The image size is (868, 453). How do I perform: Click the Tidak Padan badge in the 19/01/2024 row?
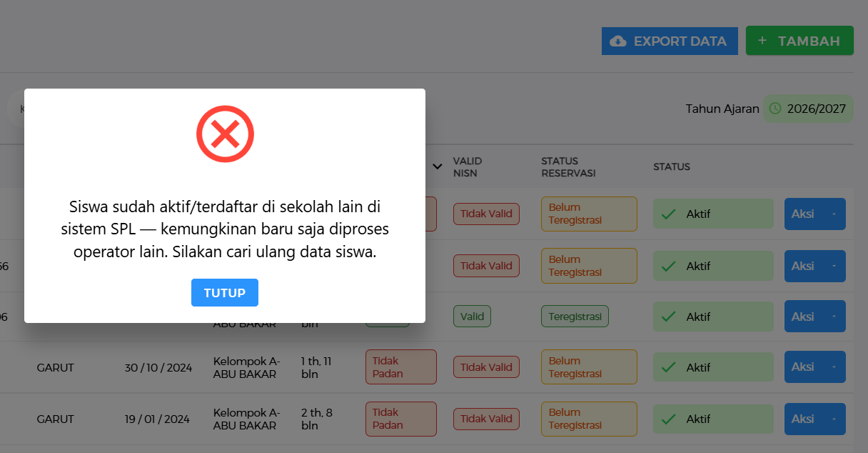[400, 419]
